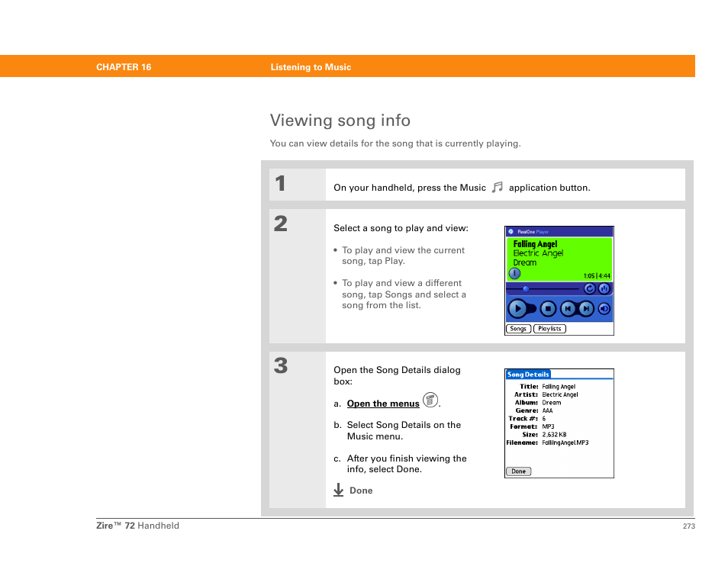The height and width of the screenshot is (563, 728).
Task: Tap the Next track button
Action: [x=586, y=309]
